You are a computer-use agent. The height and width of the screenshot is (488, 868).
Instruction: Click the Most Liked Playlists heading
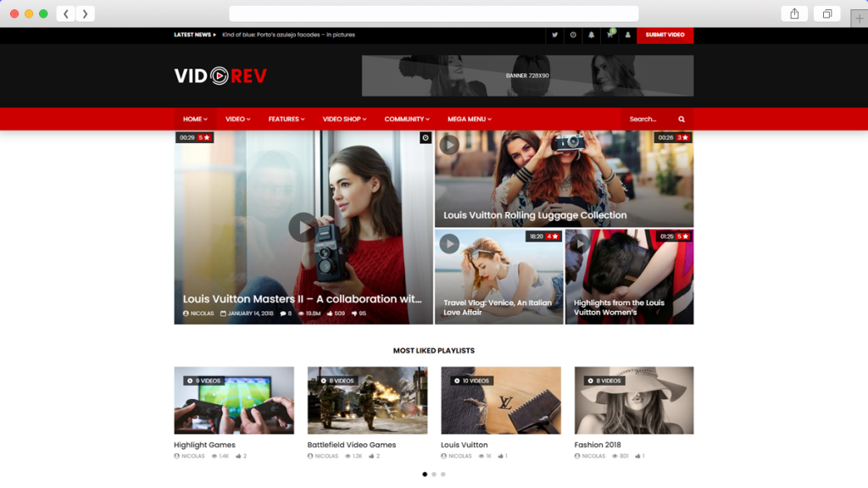click(x=434, y=351)
